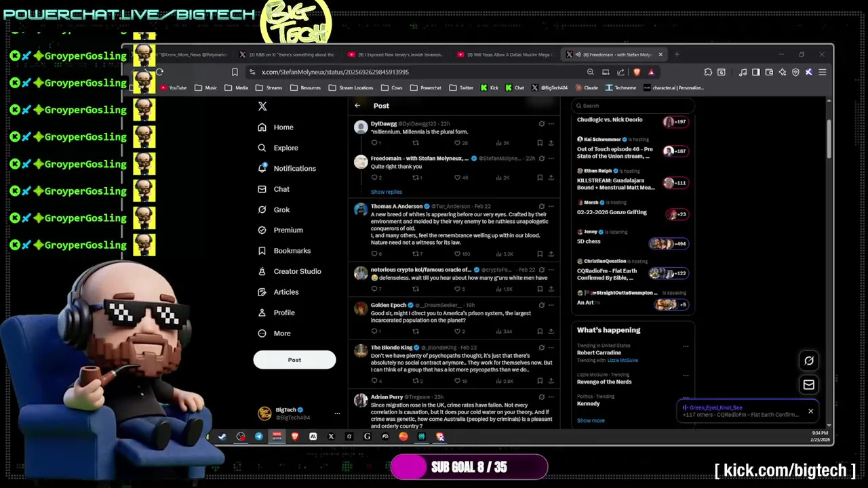Screen dimensions: 868x488
Task: Share DylDawgg's post
Action: click(551, 143)
